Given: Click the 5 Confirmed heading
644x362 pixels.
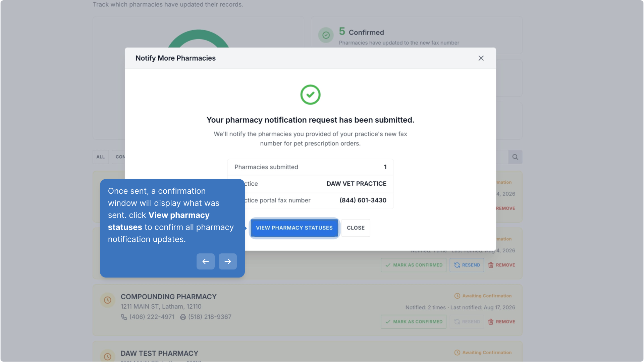Looking at the screenshot, I should coord(362,32).
